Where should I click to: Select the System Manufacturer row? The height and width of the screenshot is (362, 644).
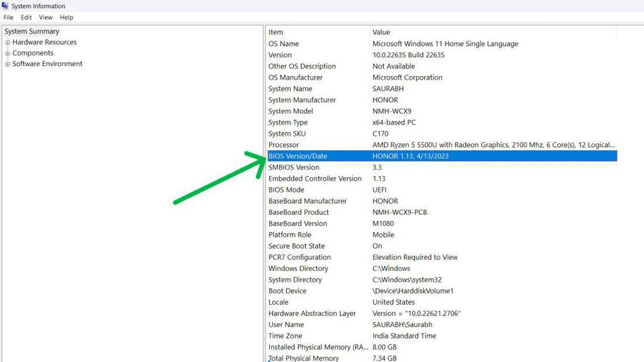point(442,100)
